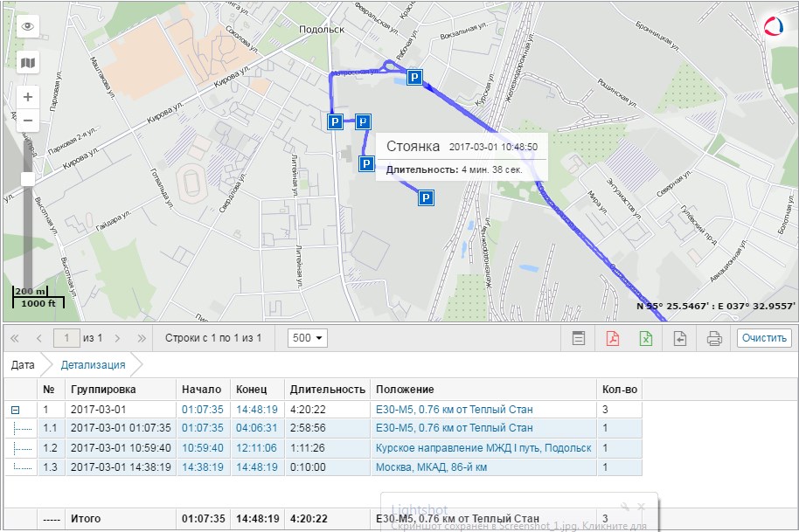The height and width of the screenshot is (532, 799).
Task: Click the map zoom slider handle
Action: pyautogui.click(x=28, y=179)
